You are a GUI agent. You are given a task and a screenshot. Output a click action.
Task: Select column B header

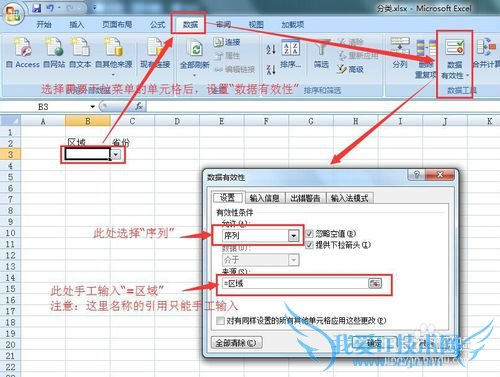[x=88, y=121]
